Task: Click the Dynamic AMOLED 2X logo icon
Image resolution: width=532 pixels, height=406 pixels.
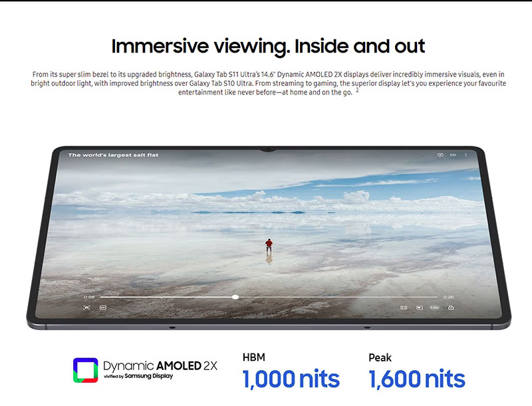Action: (86, 370)
